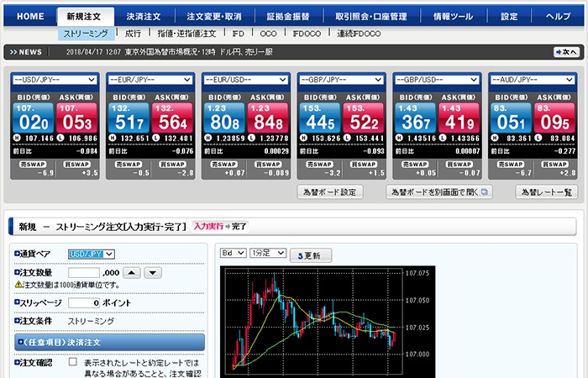Screen dimensions: 588x378
Task: Click the 更新 chart refresh button
Action: 311,255
